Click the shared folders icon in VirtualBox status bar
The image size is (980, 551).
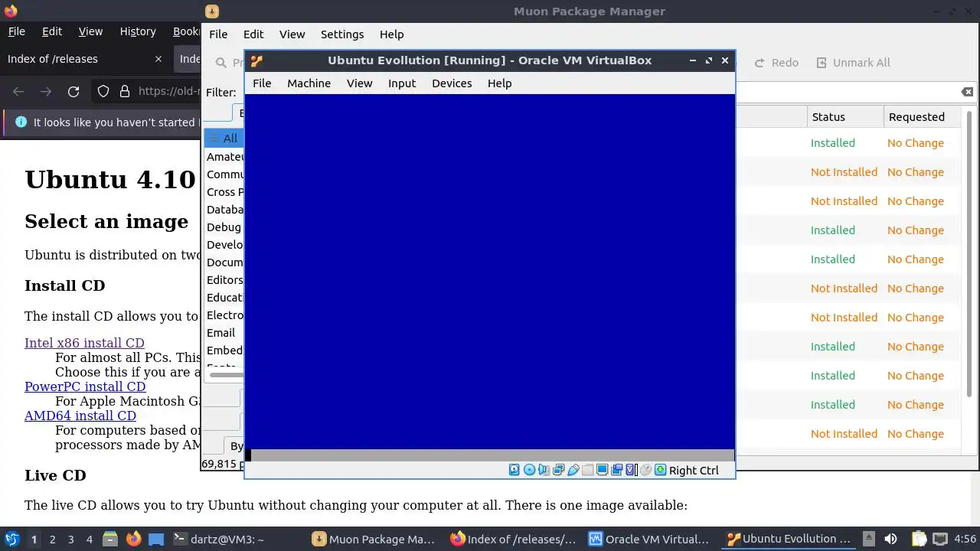click(x=587, y=470)
